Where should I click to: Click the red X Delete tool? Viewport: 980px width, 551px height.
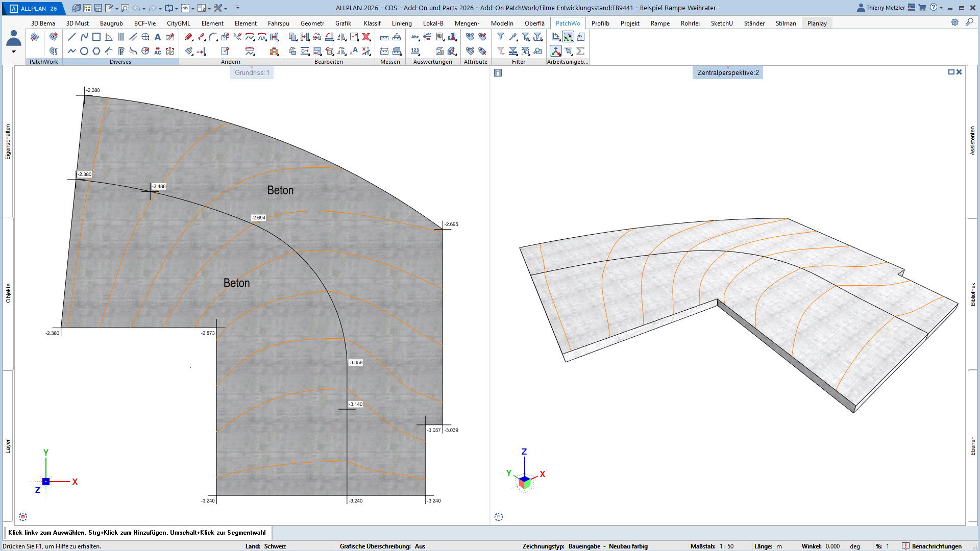pos(366,37)
